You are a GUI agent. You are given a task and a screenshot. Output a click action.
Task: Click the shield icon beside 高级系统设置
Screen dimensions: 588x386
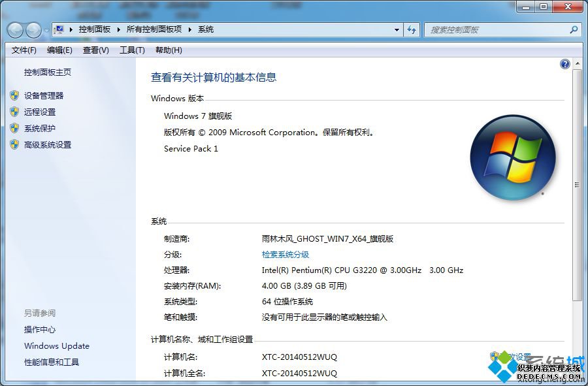(14, 144)
